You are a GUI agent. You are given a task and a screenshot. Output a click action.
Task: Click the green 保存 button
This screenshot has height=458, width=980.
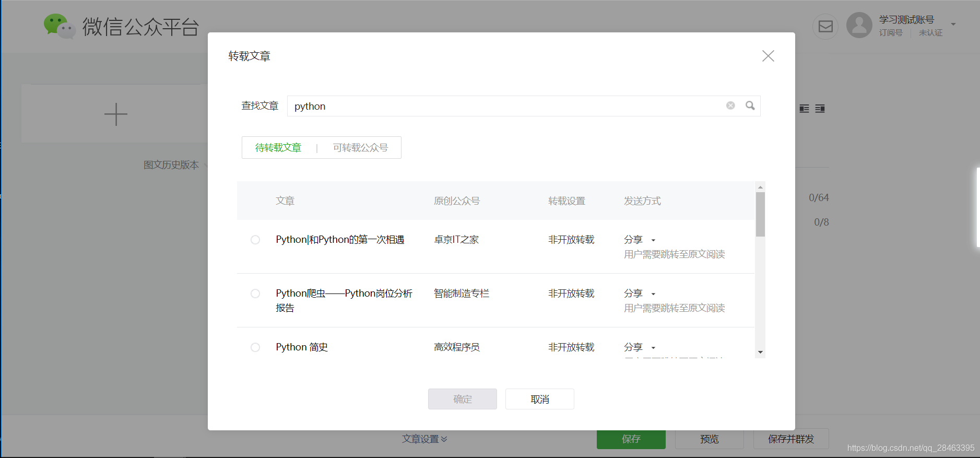tap(631, 439)
